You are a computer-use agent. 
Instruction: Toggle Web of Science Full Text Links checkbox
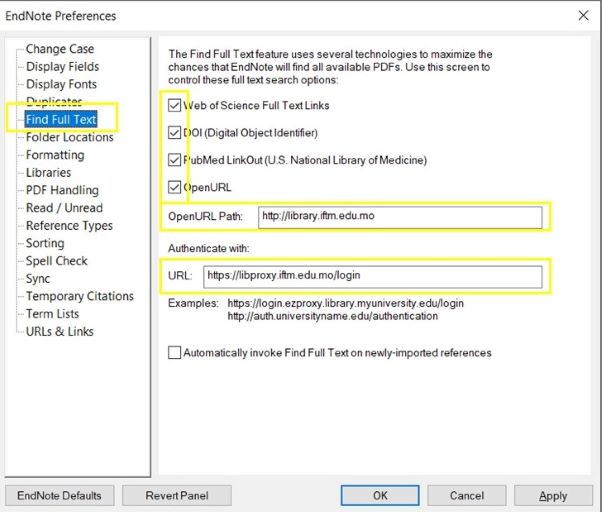176,105
